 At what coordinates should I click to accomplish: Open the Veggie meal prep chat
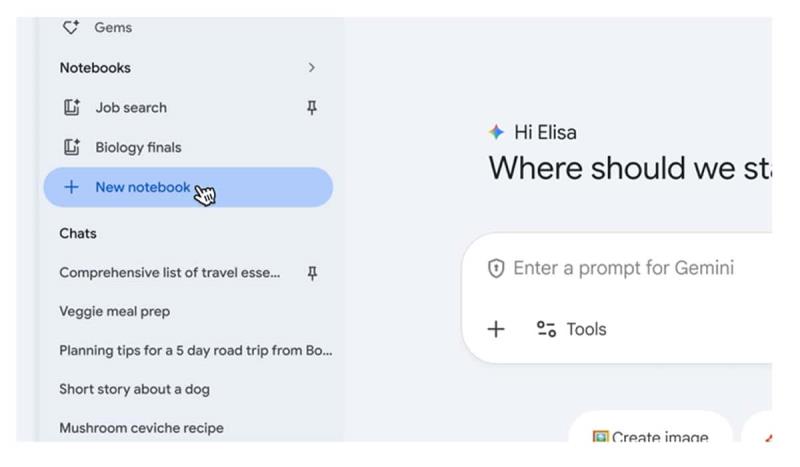point(114,312)
